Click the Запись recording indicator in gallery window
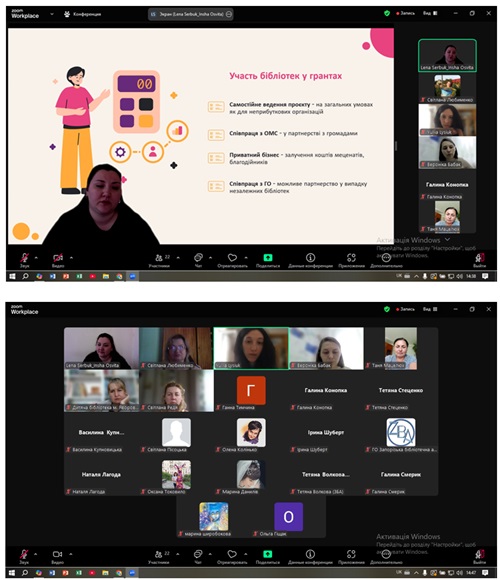 coord(405,309)
